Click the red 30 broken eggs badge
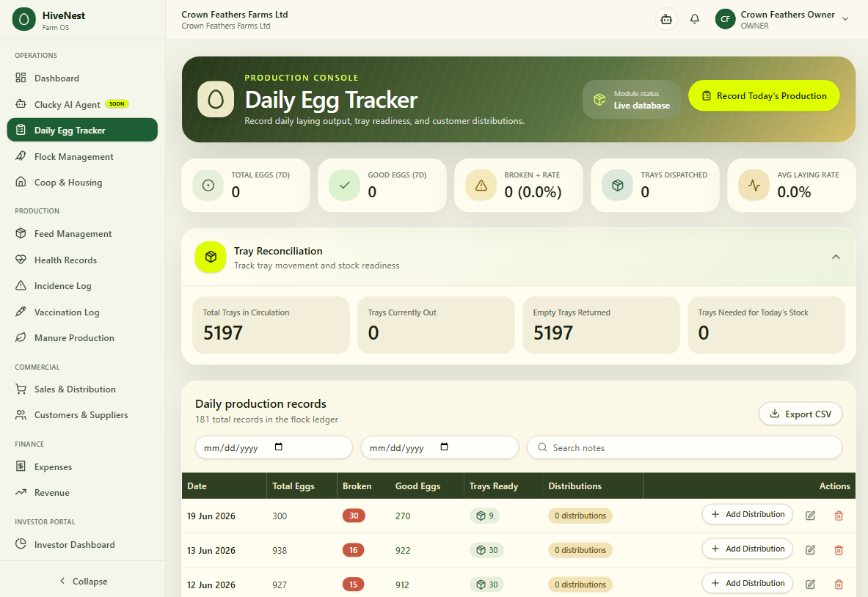Screen dimensions: 868x597 (354, 516)
